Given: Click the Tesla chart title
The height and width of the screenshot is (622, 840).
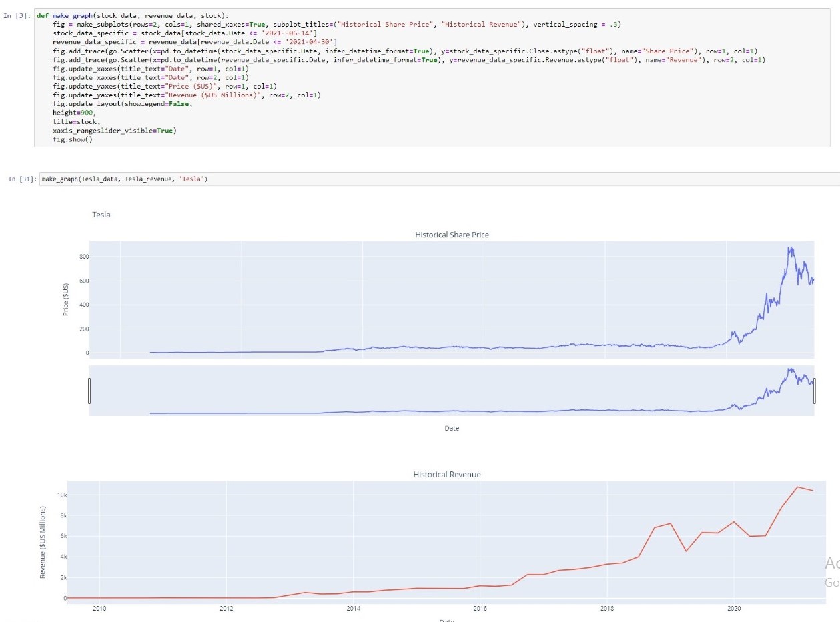Looking at the screenshot, I should [x=100, y=215].
